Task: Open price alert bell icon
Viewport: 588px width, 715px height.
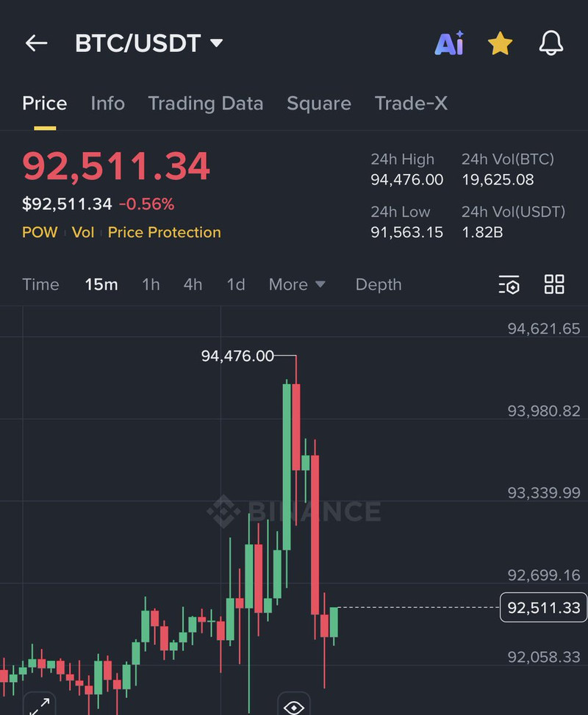Action: pos(551,43)
